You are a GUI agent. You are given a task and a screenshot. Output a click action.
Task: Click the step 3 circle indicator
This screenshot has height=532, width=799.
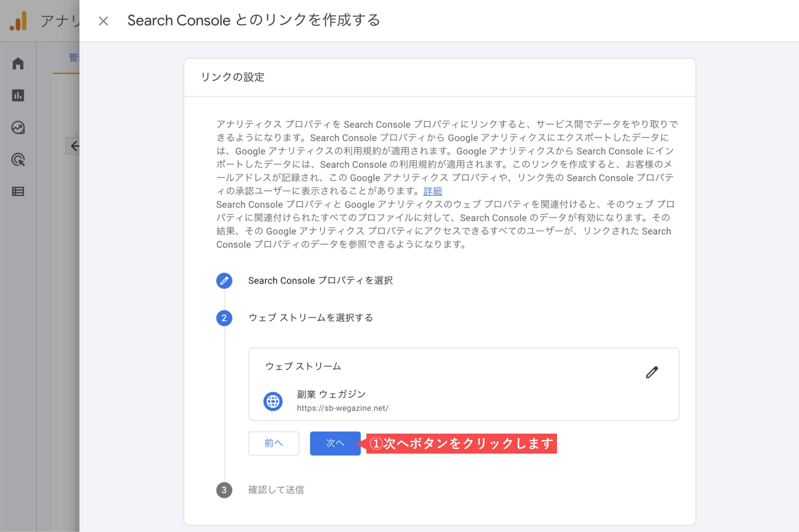224,490
